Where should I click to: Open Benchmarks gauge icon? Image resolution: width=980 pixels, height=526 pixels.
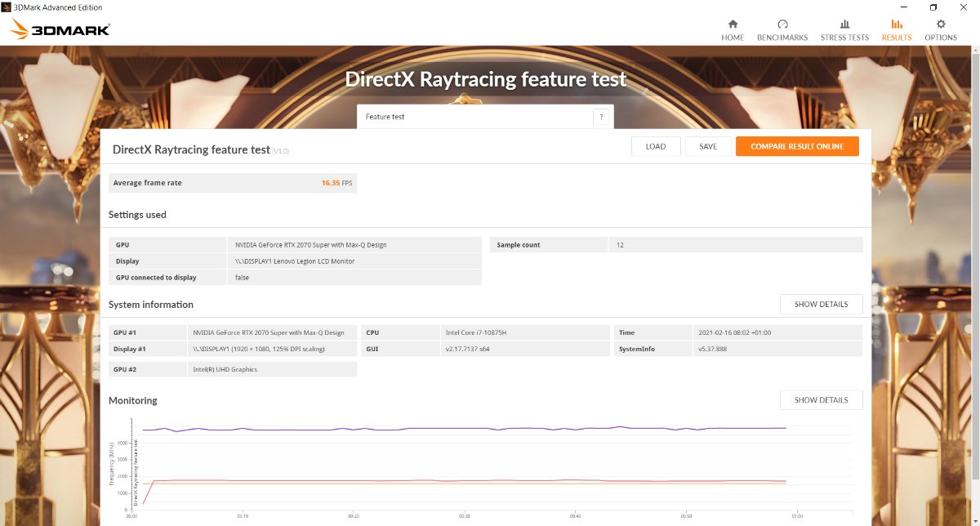(x=782, y=25)
